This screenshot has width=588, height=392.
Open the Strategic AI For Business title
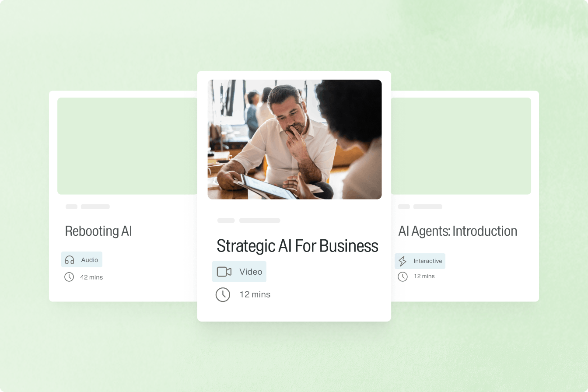coord(297,246)
